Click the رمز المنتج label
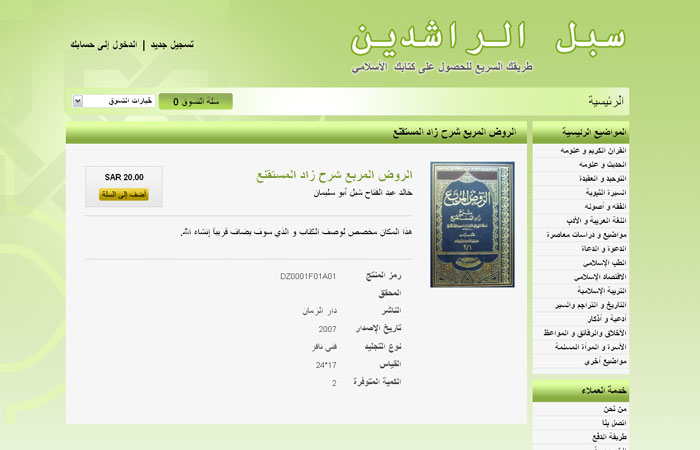 [383, 275]
